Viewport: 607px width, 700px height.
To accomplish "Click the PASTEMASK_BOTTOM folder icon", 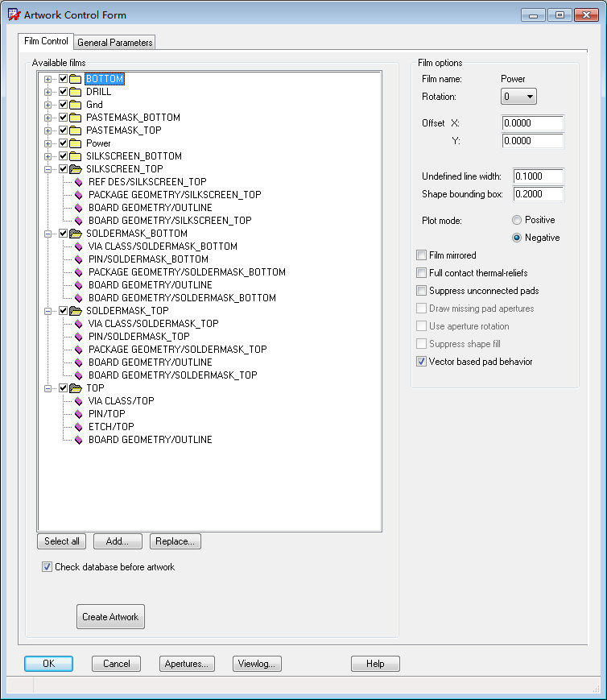I will click(76, 118).
